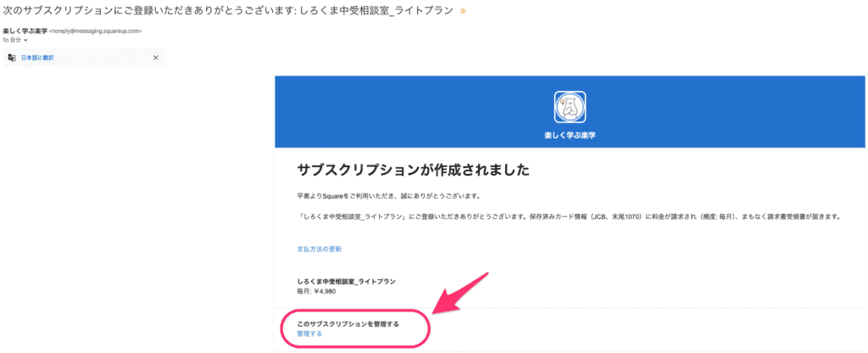Click the 毎月: ¥4,980 price line
This screenshot has height=353, width=868.
(317, 291)
